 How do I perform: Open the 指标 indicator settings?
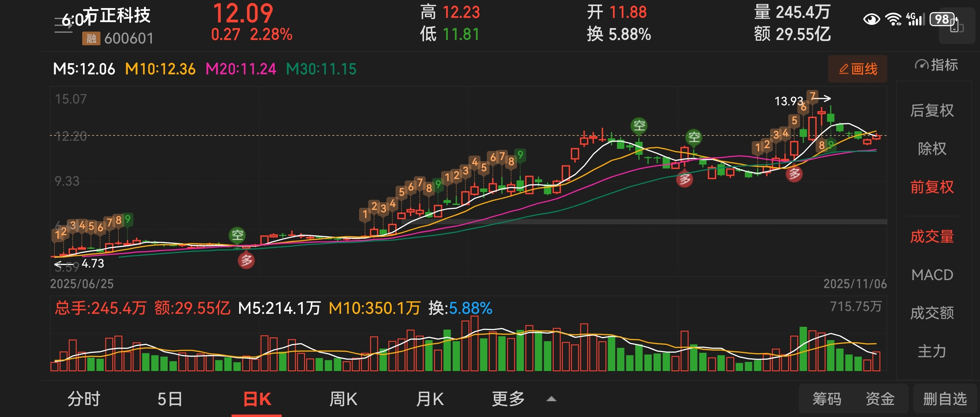(936, 65)
